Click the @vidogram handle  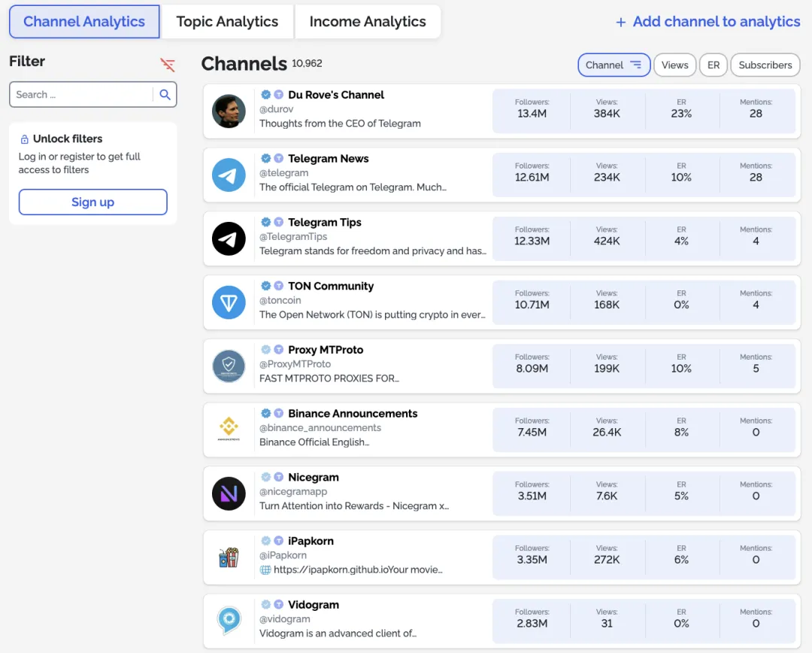pos(285,619)
